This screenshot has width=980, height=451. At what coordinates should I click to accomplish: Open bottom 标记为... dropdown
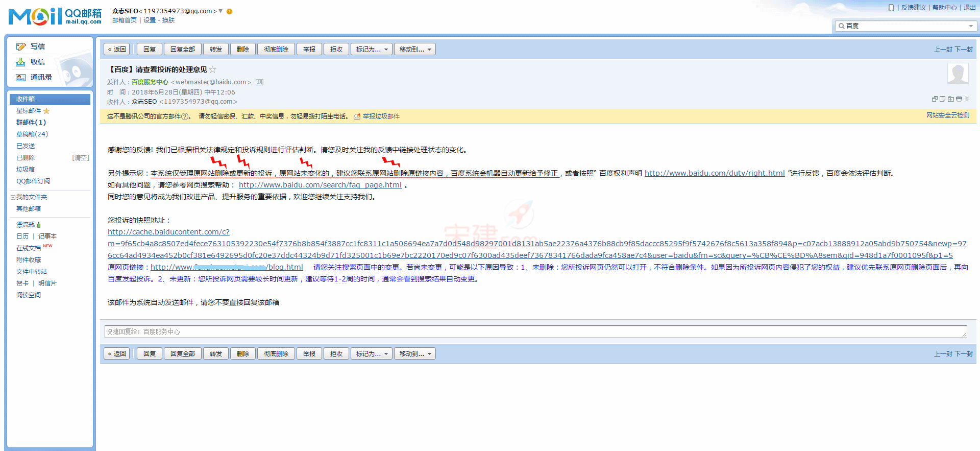tap(372, 354)
